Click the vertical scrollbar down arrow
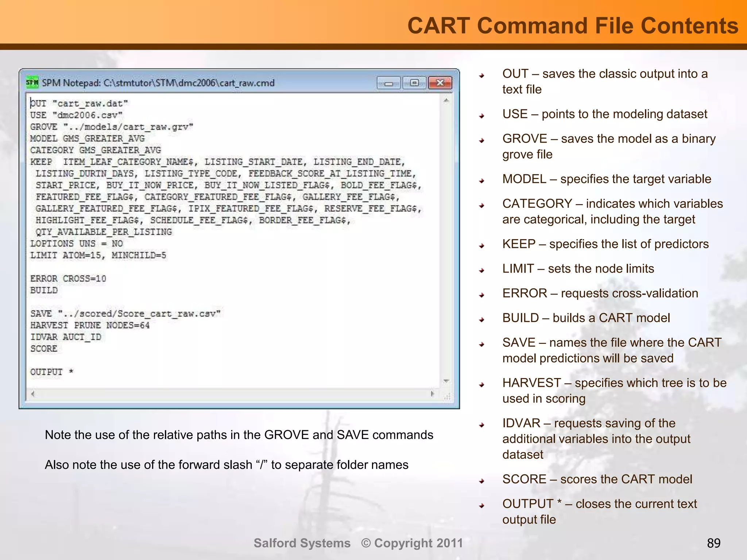The image size is (747, 560). (446, 381)
